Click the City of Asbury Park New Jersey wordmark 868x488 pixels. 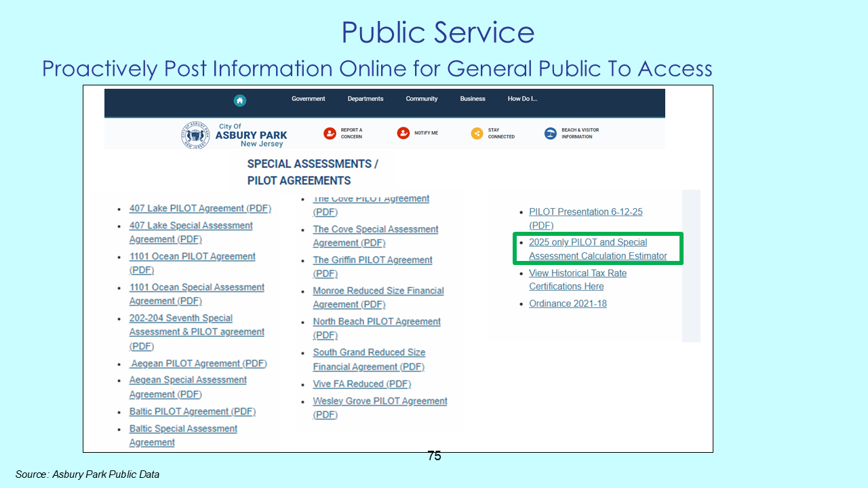[251, 135]
